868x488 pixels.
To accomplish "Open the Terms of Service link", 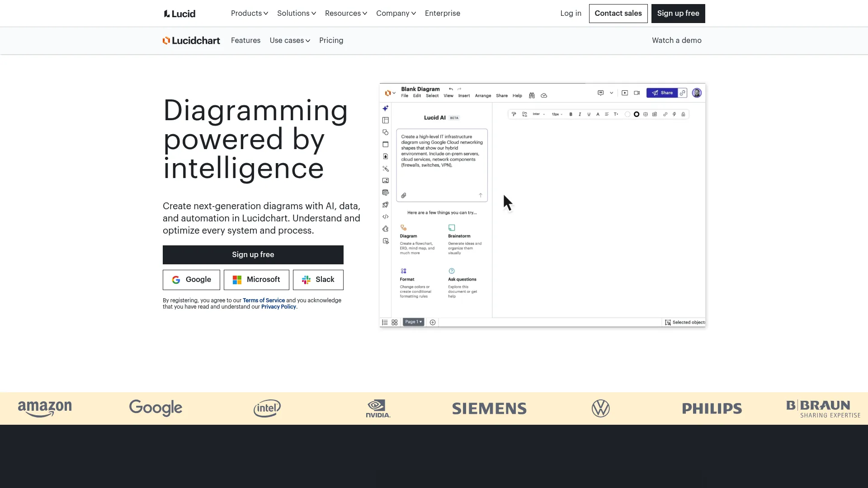I will point(264,300).
